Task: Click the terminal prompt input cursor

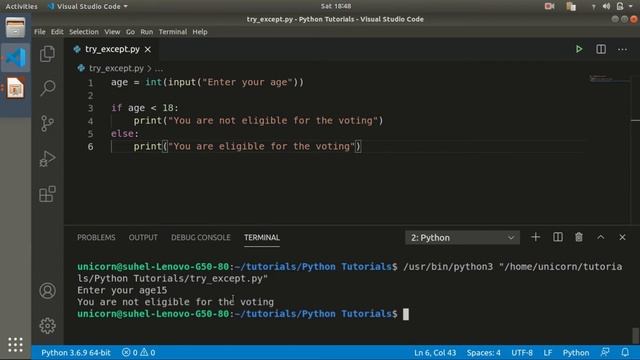Action: tap(406, 314)
